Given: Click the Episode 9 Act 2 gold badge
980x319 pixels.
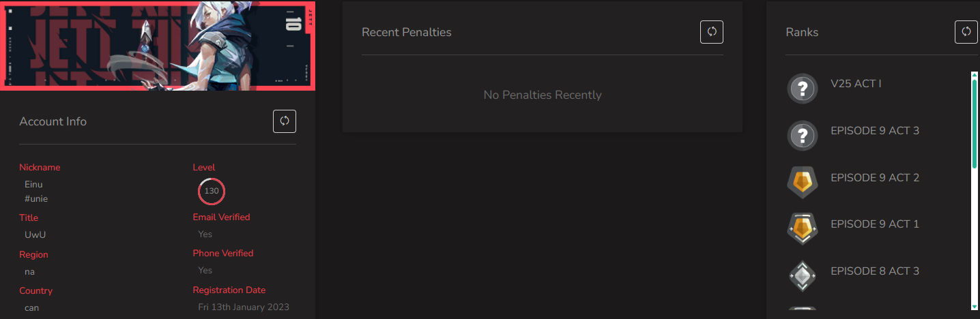Looking at the screenshot, I should click(803, 182).
